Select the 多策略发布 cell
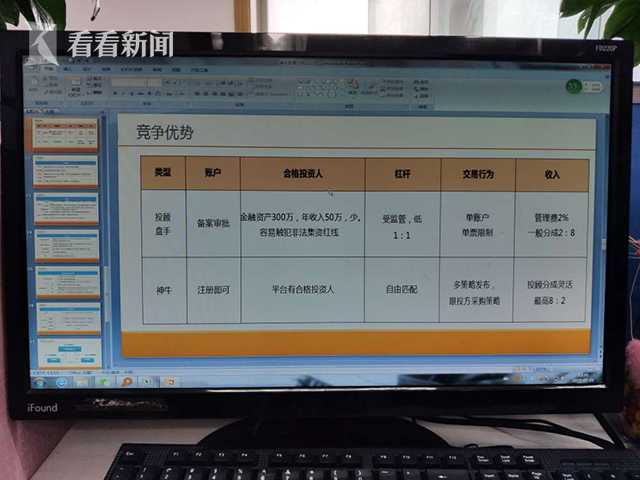This screenshot has width=640, height=480. coord(476,290)
